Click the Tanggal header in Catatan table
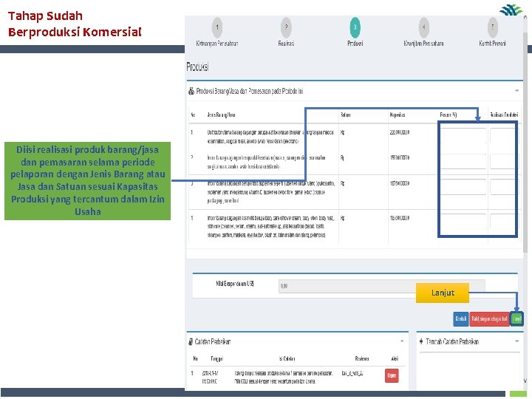 coord(216,358)
